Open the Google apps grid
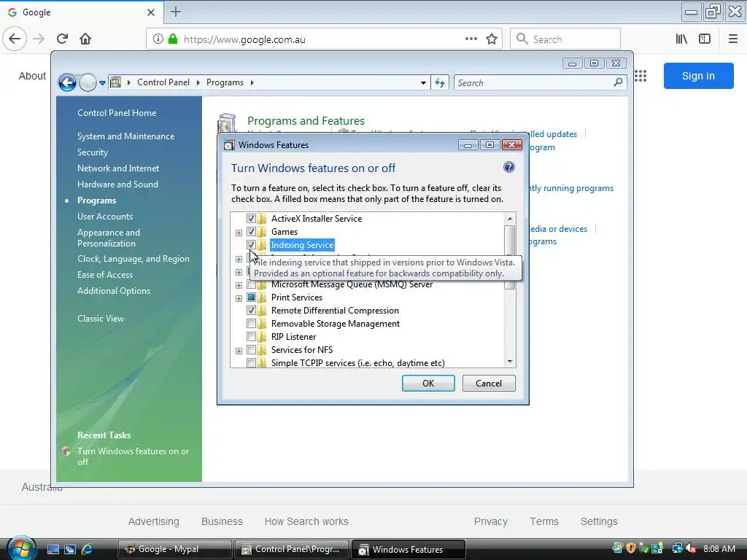This screenshot has width=747, height=560. (x=640, y=76)
